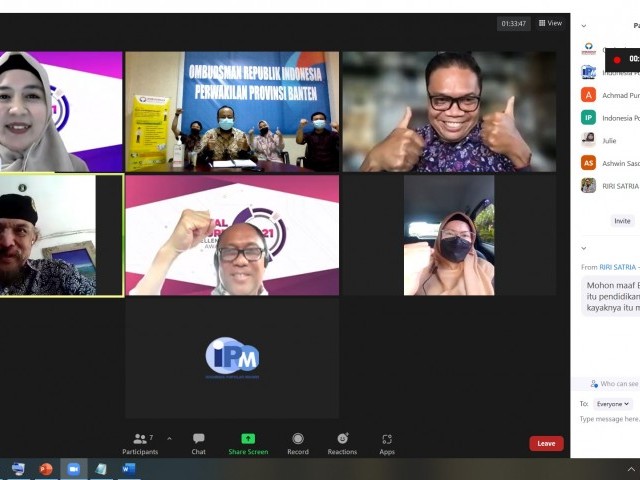Image resolution: width=640 pixels, height=480 pixels.
Task: Click the Invite button
Action: click(622, 220)
